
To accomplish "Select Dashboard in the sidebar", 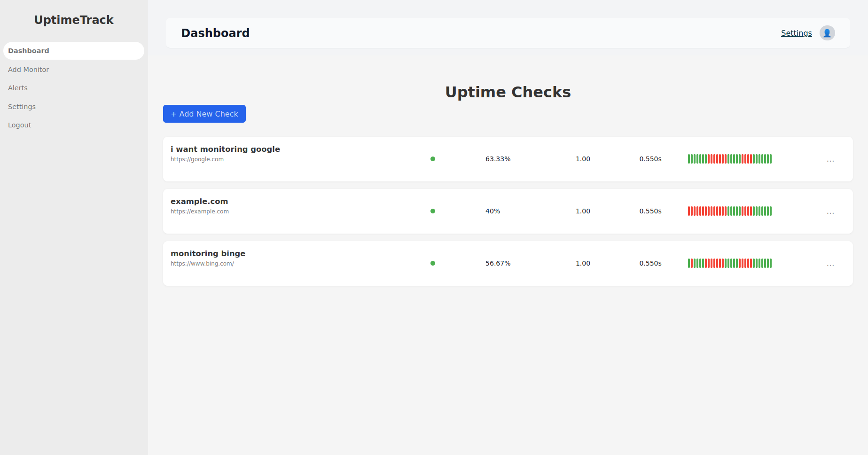I will 28,50.
